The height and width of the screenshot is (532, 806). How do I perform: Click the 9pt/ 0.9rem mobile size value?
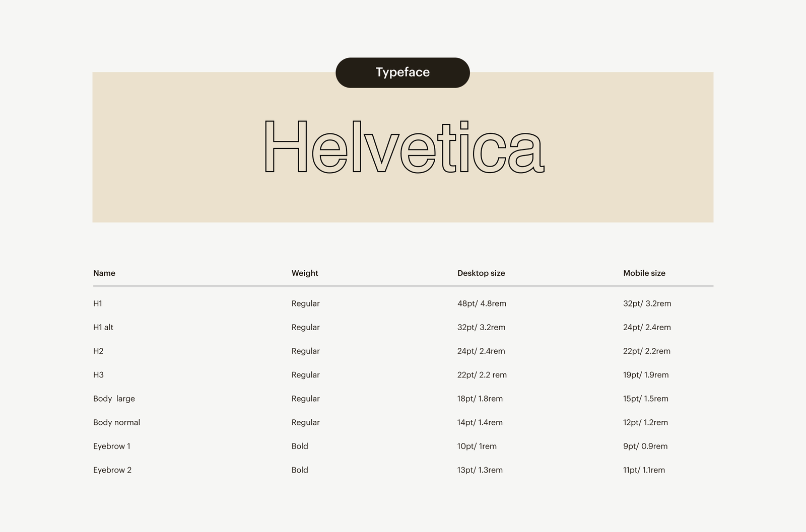[645, 446]
